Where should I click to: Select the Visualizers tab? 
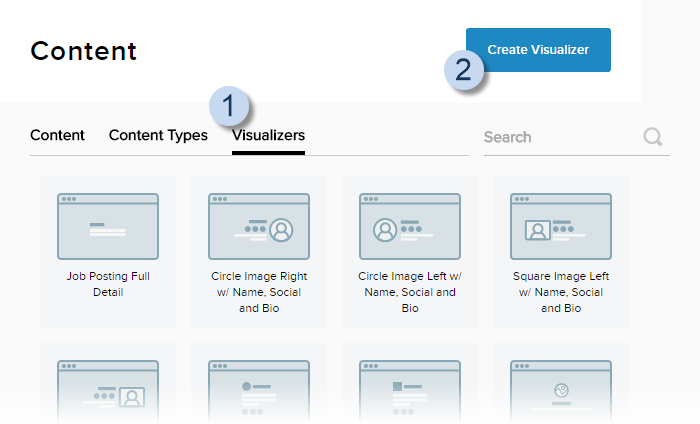[268, 135]
